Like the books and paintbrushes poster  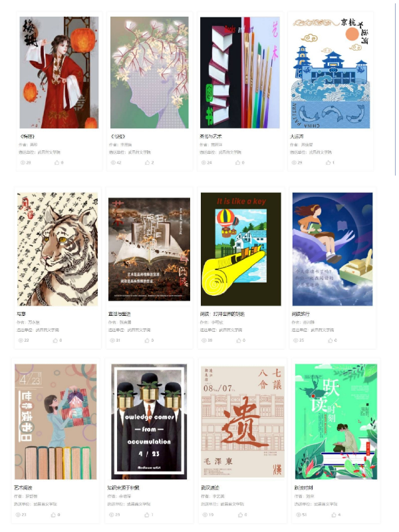click(238, 162)
